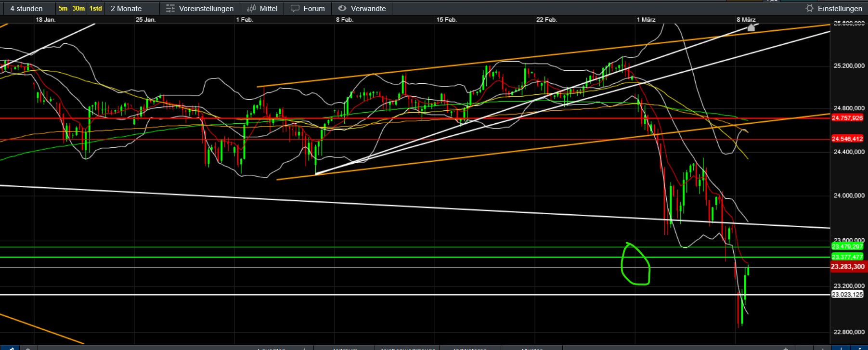Click the eye icon next to Verwandte
This screenshot has height=350, width=868.
click(x=342, y=9)
